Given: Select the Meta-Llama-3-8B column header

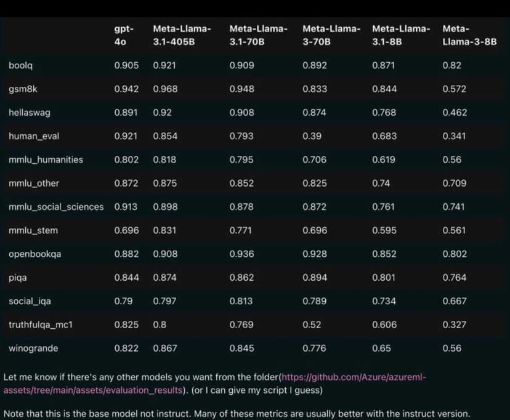Looking at the screenshot, I should pyautogui.click(x=469, y=34).
